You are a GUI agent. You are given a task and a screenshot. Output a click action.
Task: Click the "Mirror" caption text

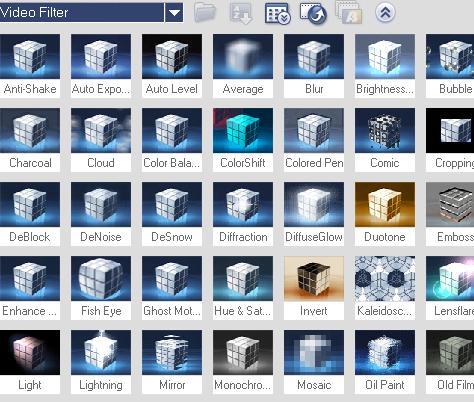pos(172,385)
